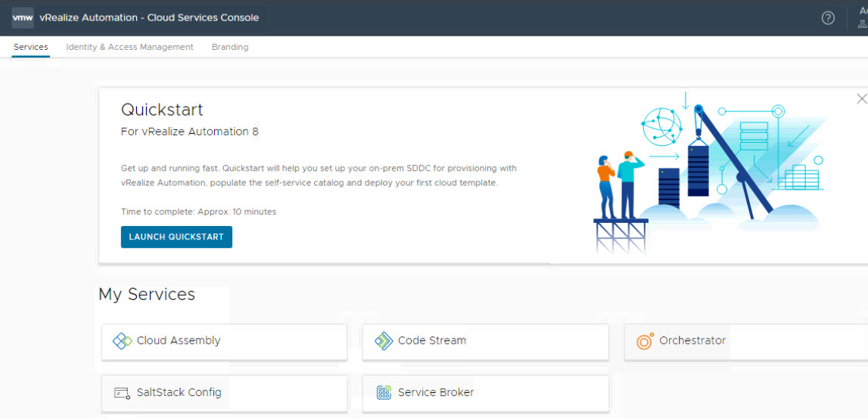868x418 pixels.
Task: Click 'For vRealize Automation 8' subtitle
Action: [190, 132]
